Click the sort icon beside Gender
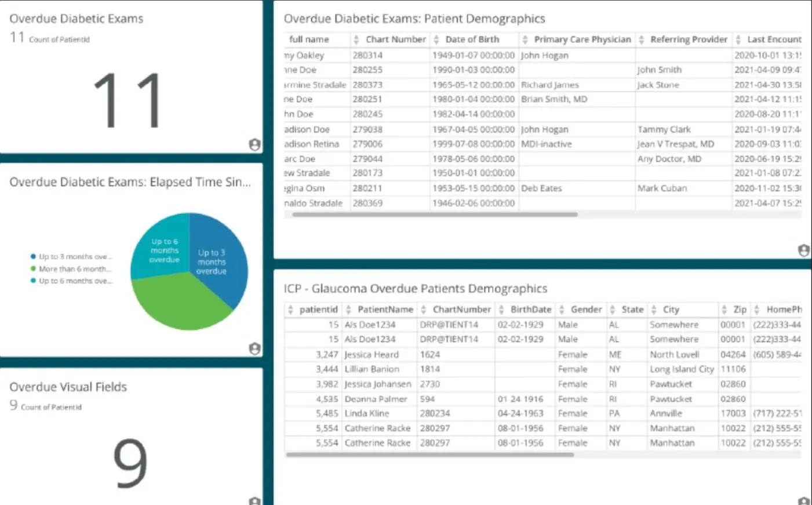Screen dimensions: 812x505 pyautogui.click(x=562, y=309)
